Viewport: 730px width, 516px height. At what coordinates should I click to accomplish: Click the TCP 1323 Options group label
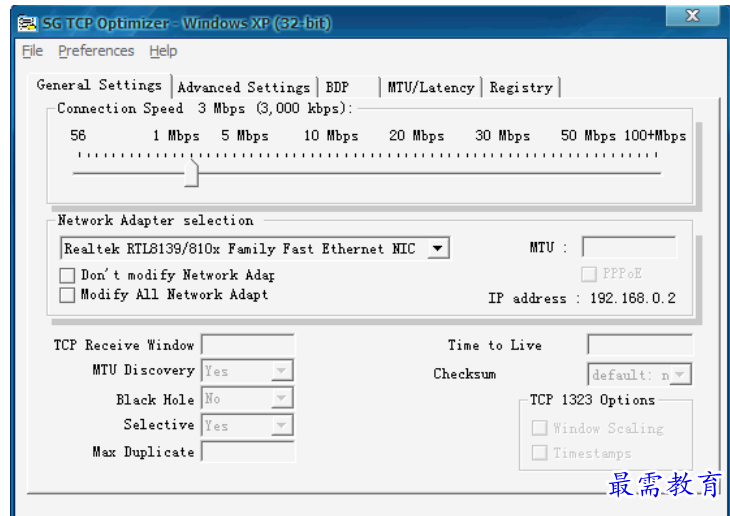pos(592,400)
